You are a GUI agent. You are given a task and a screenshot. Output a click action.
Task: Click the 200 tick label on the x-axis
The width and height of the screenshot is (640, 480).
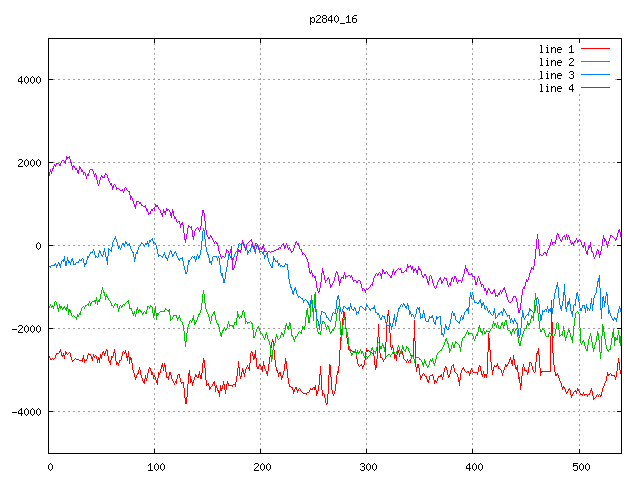coord(261,466)
